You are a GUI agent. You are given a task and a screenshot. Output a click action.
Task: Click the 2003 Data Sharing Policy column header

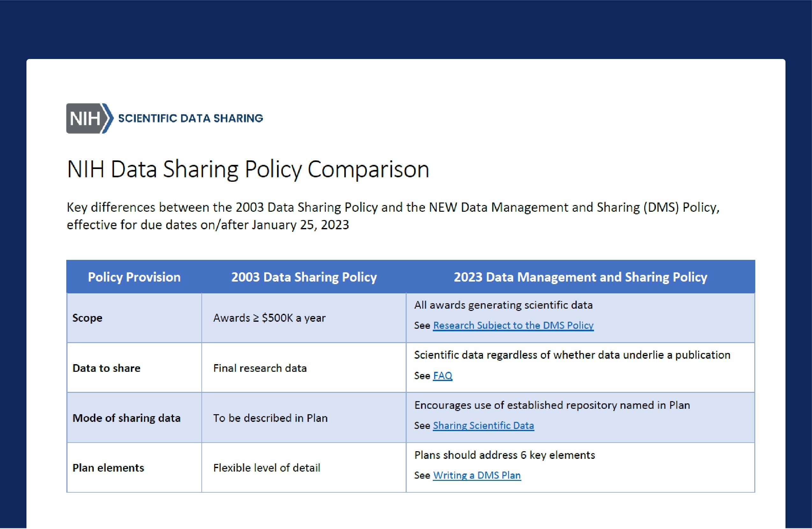[304, 277]
